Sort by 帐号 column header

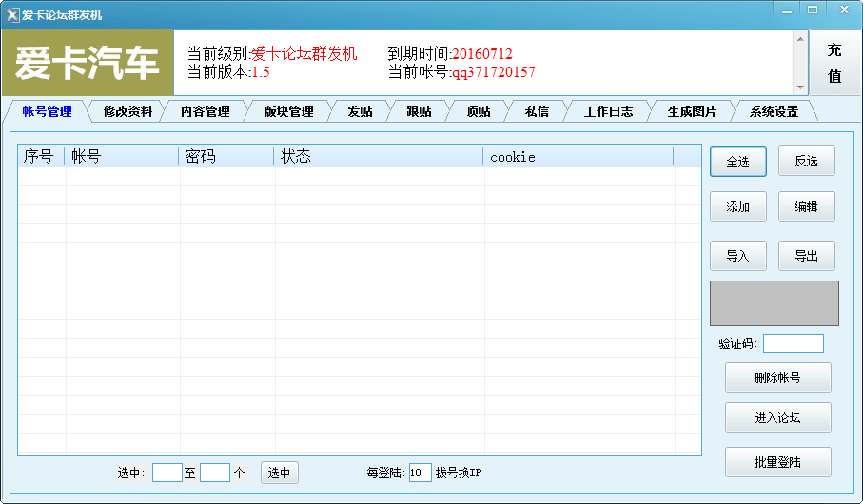pos(122,157)
